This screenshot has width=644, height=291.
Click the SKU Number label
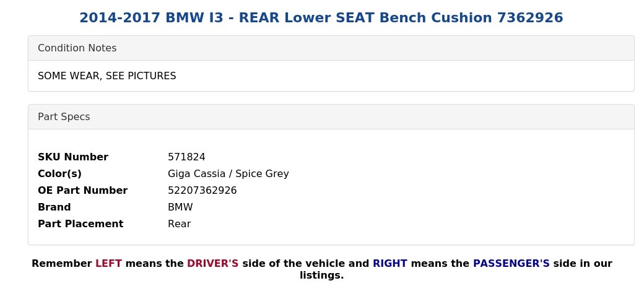click(73, 157)
